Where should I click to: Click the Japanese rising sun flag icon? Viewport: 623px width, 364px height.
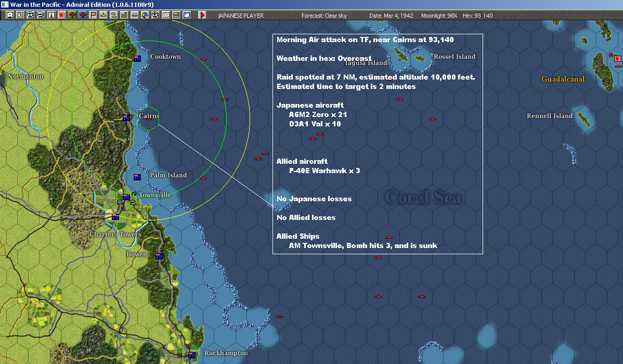click(61, 15)
